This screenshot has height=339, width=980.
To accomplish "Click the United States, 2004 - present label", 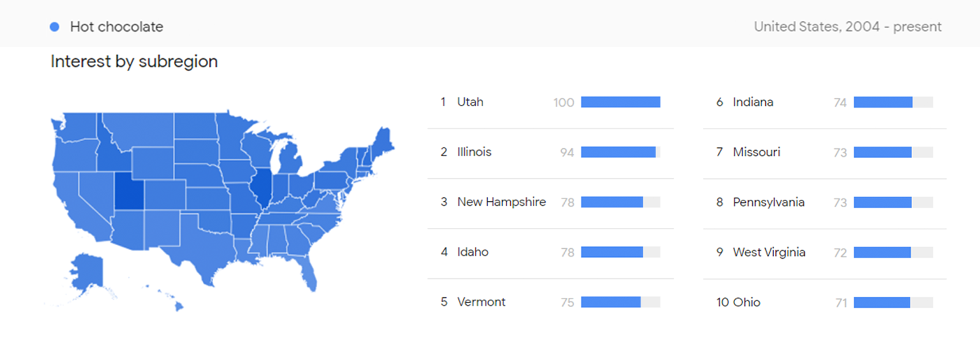I will click(847, 27).
